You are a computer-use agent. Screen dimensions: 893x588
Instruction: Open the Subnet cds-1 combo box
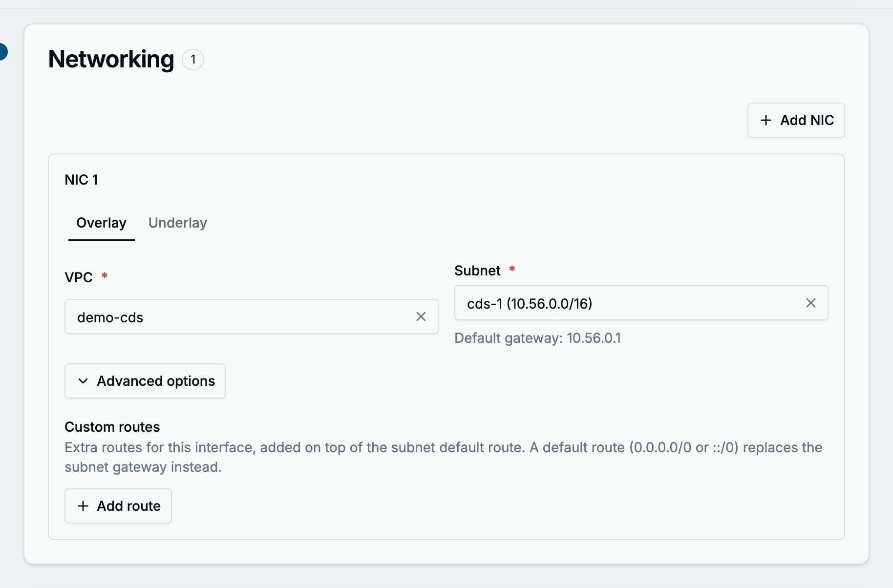point(641,303)
